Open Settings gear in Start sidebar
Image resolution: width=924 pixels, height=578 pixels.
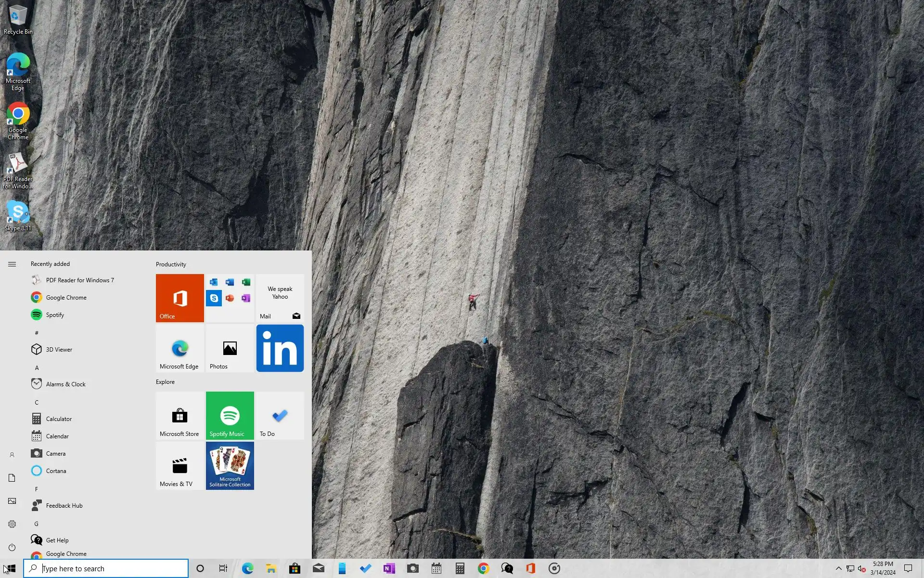point(12,524)
